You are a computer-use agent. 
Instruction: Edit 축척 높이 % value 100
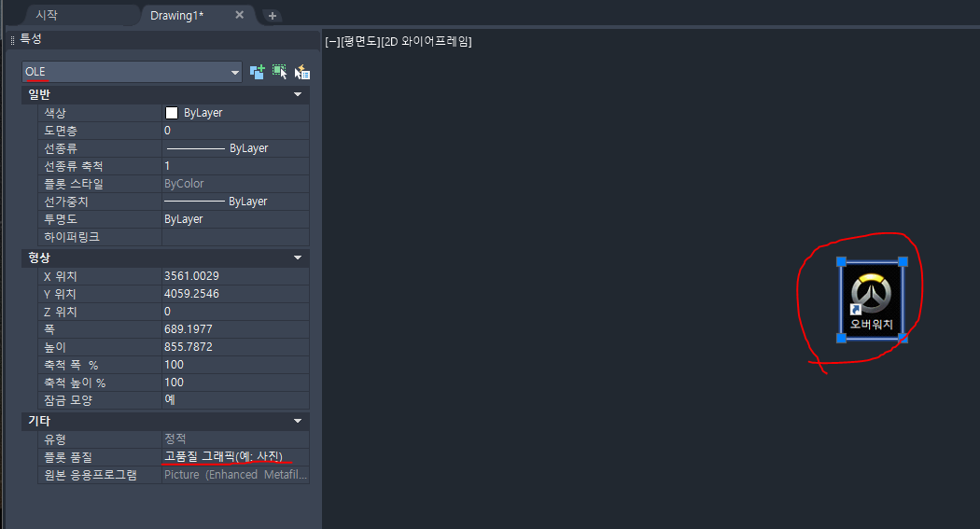(x=235, y=383)
